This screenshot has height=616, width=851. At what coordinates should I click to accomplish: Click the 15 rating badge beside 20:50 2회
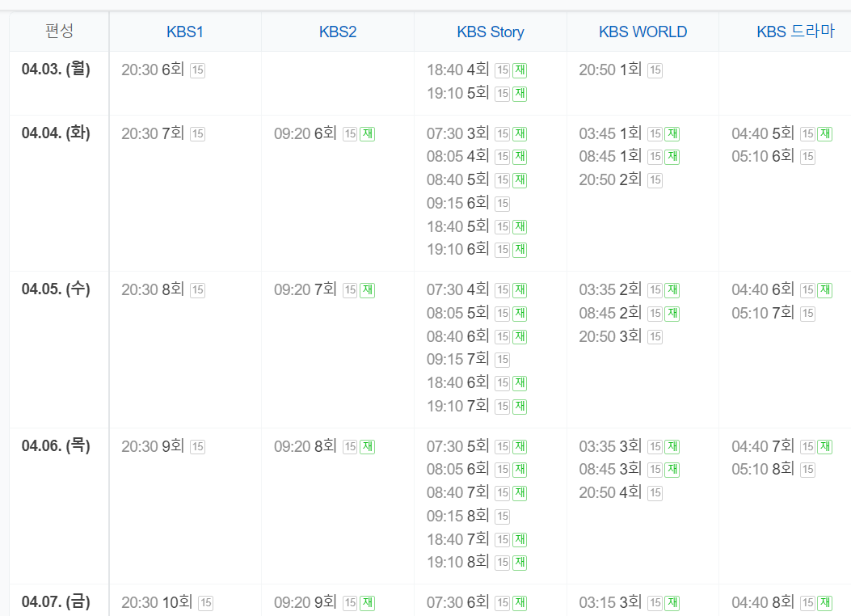[x=655, y=180]
